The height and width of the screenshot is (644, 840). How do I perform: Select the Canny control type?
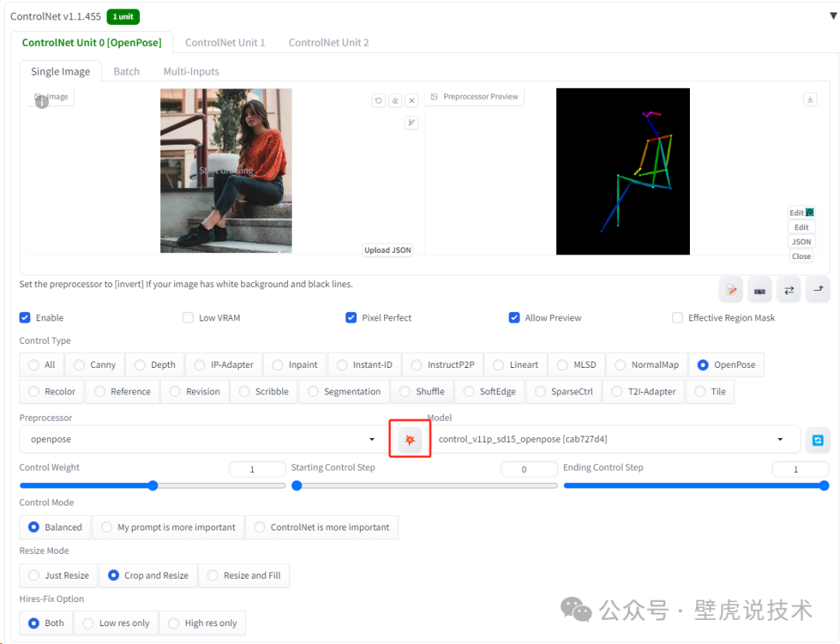point(95,365)
